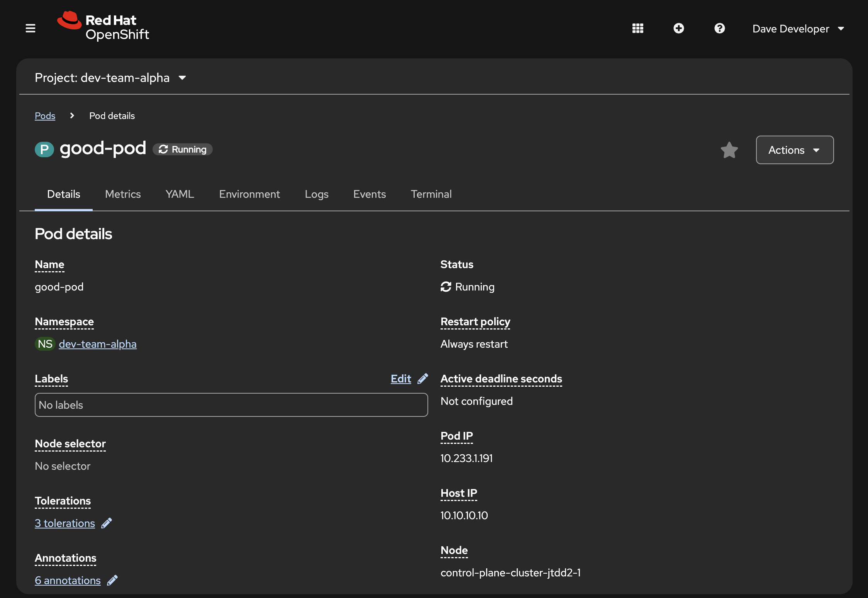868x598 pixels.
Task: Click the No labels field box
Action: point(231,405)
